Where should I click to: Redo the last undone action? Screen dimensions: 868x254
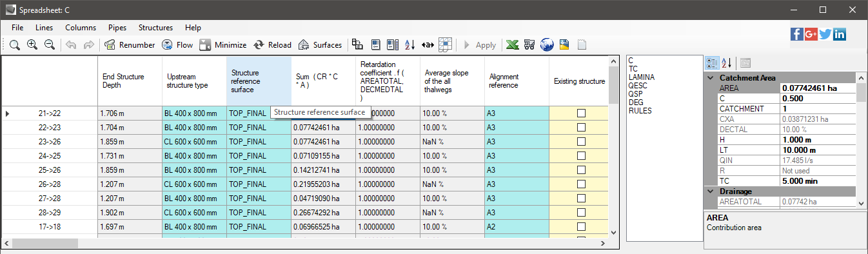tap(89, 45)
